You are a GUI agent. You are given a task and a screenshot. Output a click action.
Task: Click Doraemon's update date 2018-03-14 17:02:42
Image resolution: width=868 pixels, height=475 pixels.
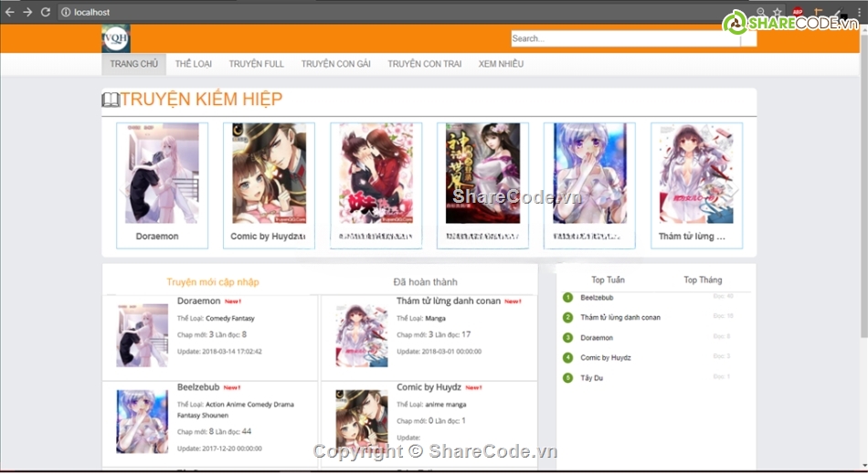point(232,352)
